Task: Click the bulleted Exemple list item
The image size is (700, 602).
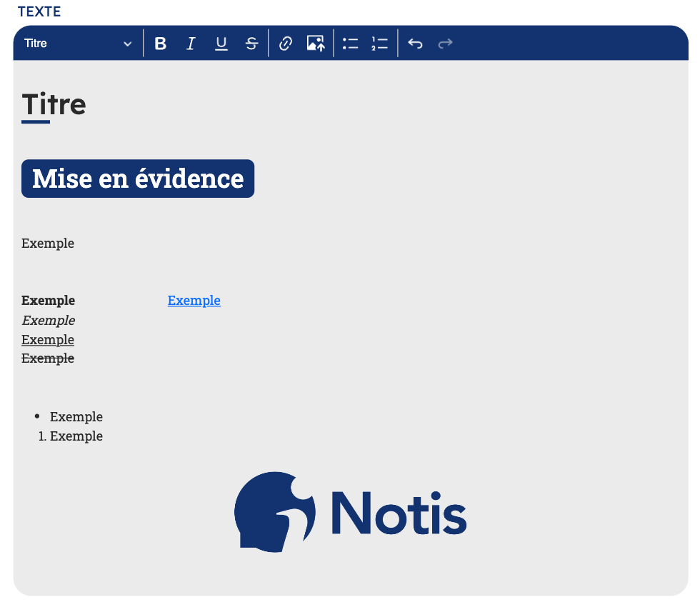Action: (76, 417)
